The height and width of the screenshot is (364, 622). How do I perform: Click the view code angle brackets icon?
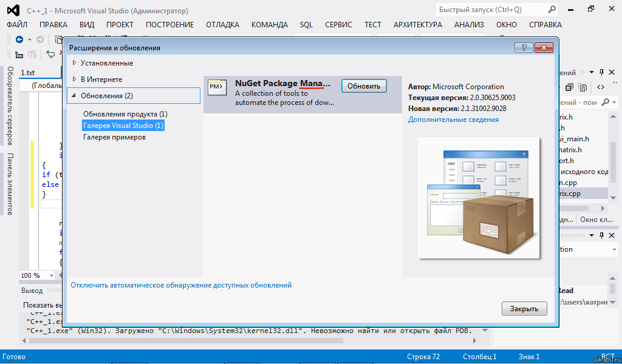(x=601, y=87)
